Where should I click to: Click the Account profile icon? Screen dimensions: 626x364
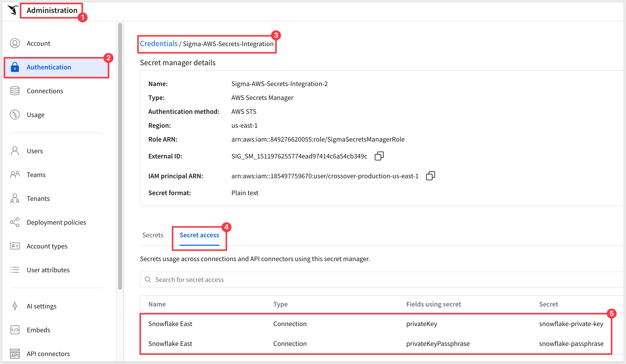(x=15, y=43)
